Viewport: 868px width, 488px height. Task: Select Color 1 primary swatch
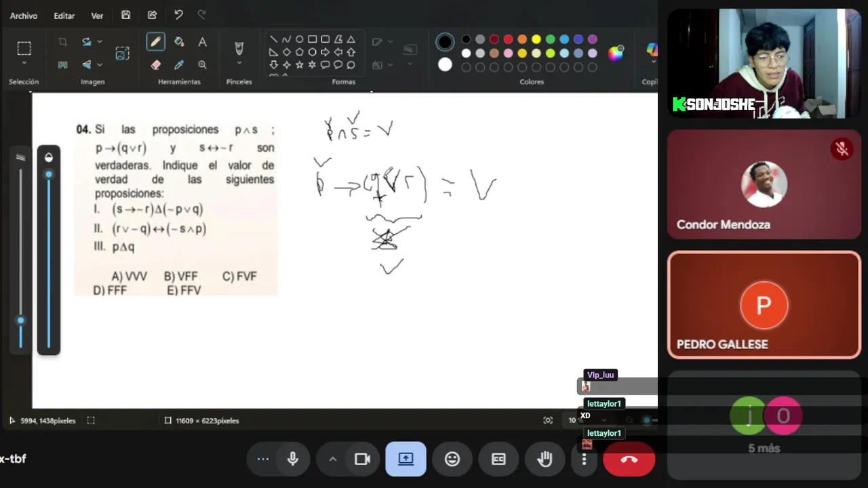[445, 42]
